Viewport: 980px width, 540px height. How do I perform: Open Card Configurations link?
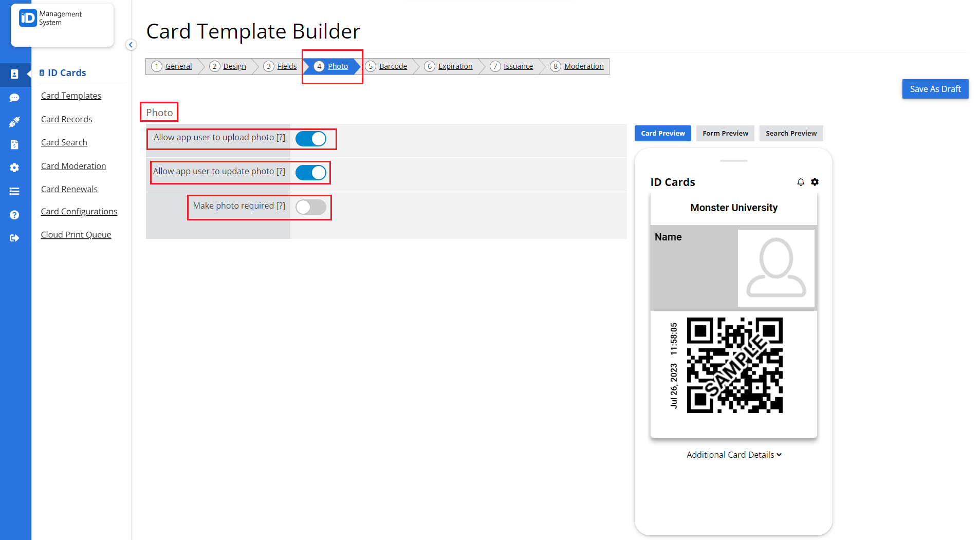(79, 211)
